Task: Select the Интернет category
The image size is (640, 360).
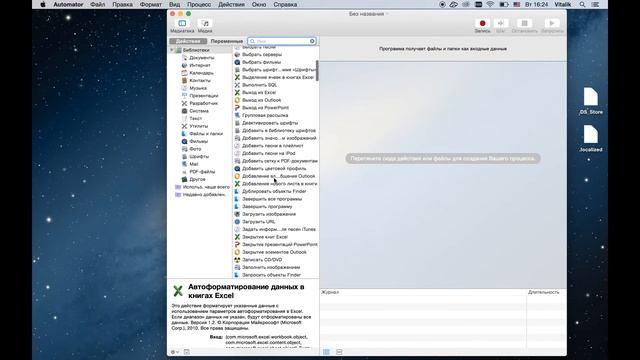Action: [x=200, y=65]
